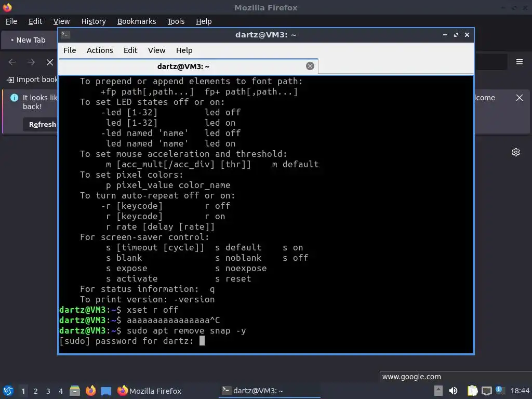The image size is (532, 399).
Task: Open the LXQt application menu
Action: coord(8,391)
